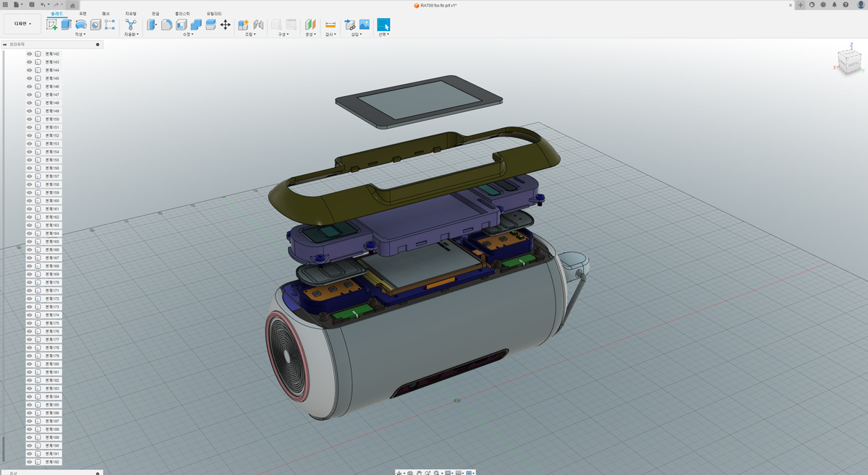Select the Shell tool
The image size is (868, 475).
(x=182, y=25)
